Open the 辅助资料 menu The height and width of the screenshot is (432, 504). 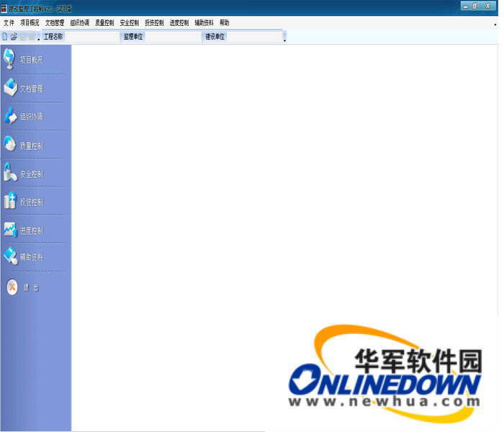(x=204, y=23)
